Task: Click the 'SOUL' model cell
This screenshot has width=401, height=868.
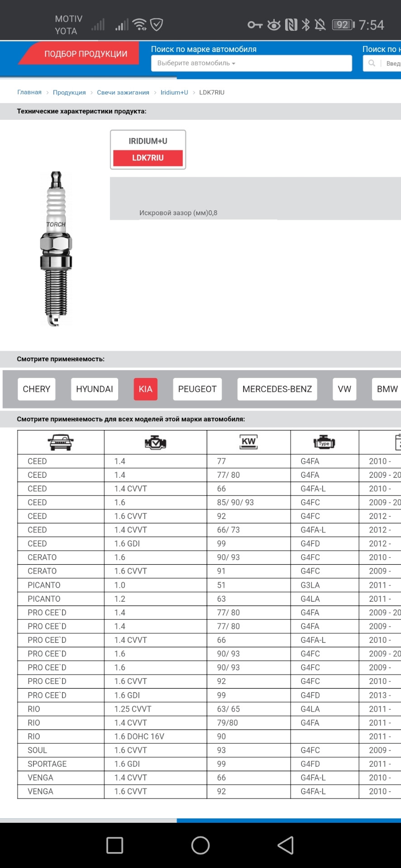Action: 61,750
